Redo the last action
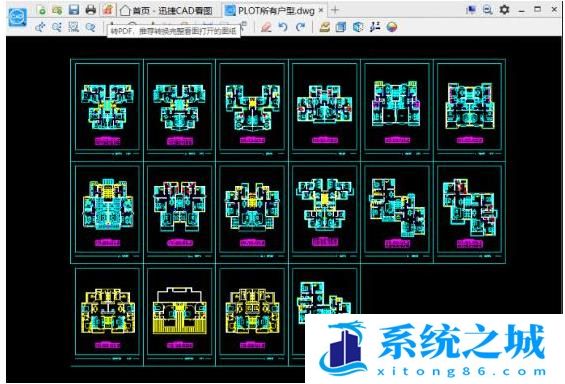The width and height of the screenshot is (565, 384). click(x=300, y=27)
